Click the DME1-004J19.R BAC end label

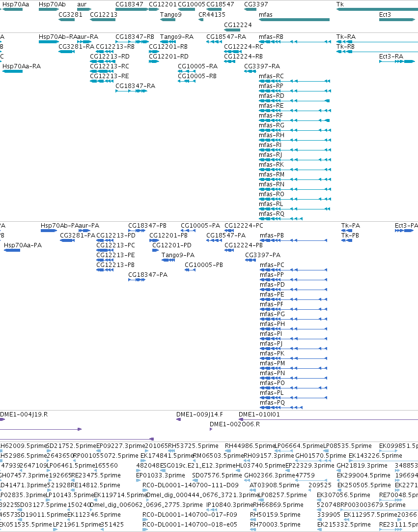point(24,414)
